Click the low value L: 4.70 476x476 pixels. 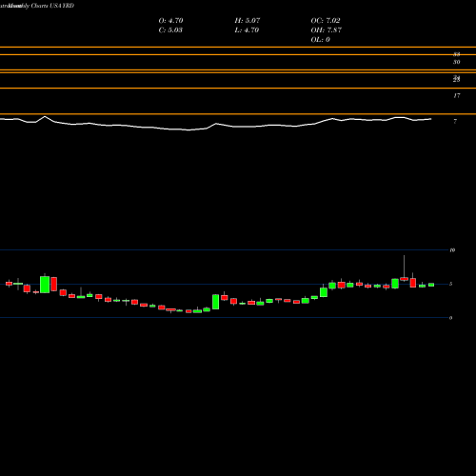pyautogui.click(x=247, y=30)
